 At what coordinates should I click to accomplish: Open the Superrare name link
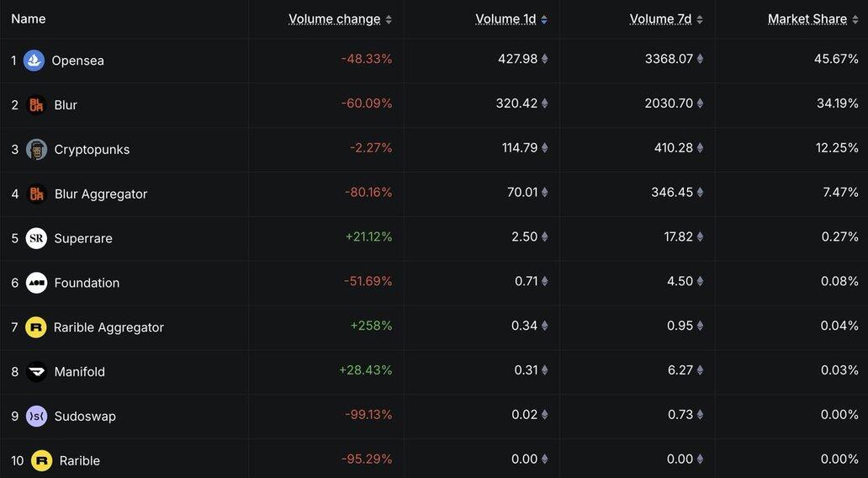tap(83, 238)
